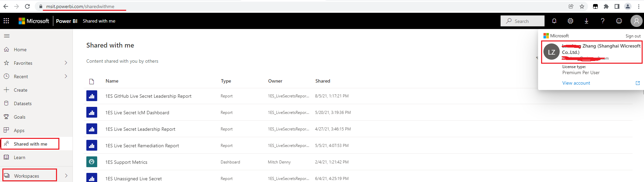Click the View account external link icon
This screenshot has height=182, width=644.
tap(638, 83)
